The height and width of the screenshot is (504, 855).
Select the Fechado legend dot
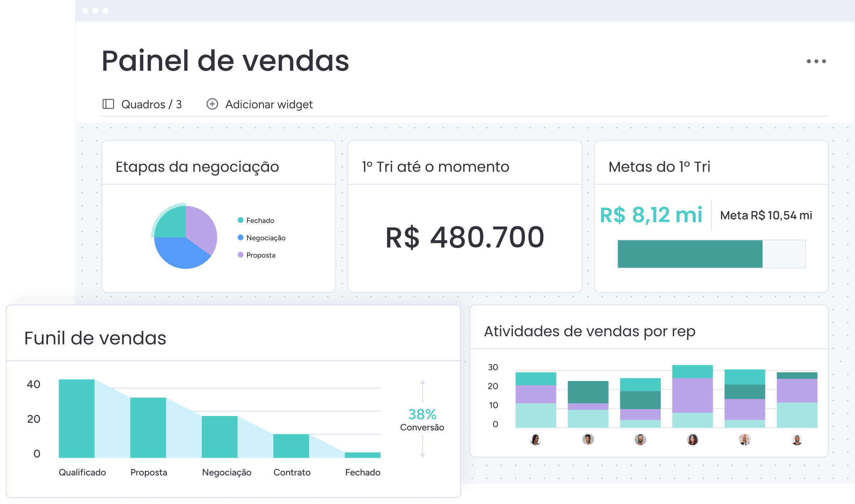(240, 220)
